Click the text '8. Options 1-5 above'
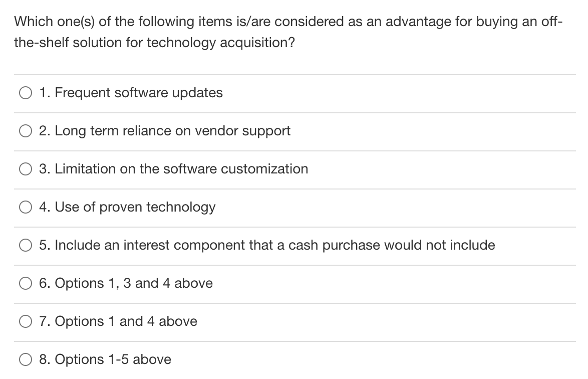 click(x=105, y=359)
